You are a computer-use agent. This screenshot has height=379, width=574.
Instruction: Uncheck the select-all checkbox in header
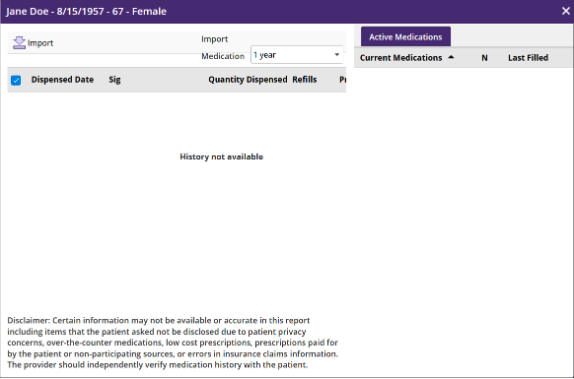[16, 80]
